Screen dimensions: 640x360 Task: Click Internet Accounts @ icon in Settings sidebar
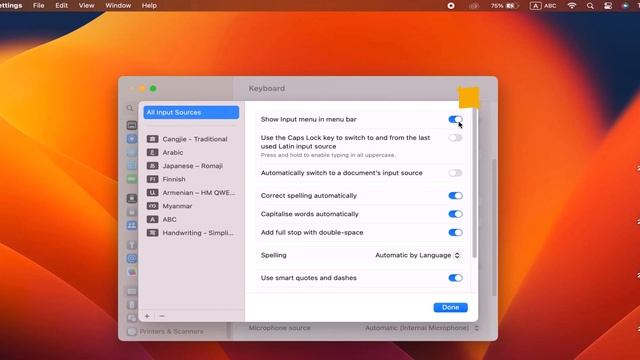point(131,258)
